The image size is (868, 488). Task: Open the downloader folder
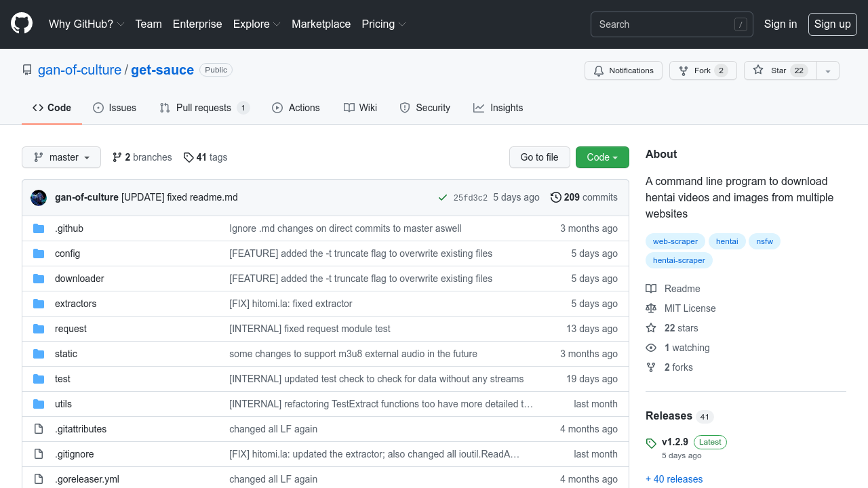click(x=79, y=279)
